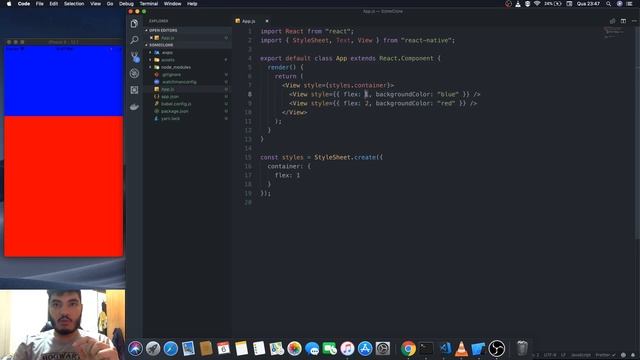Open Safari from the Dock

pos(171,349)
